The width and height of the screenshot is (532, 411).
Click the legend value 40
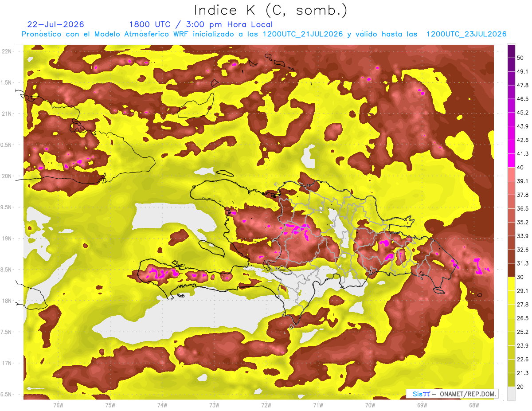[520, 168]
